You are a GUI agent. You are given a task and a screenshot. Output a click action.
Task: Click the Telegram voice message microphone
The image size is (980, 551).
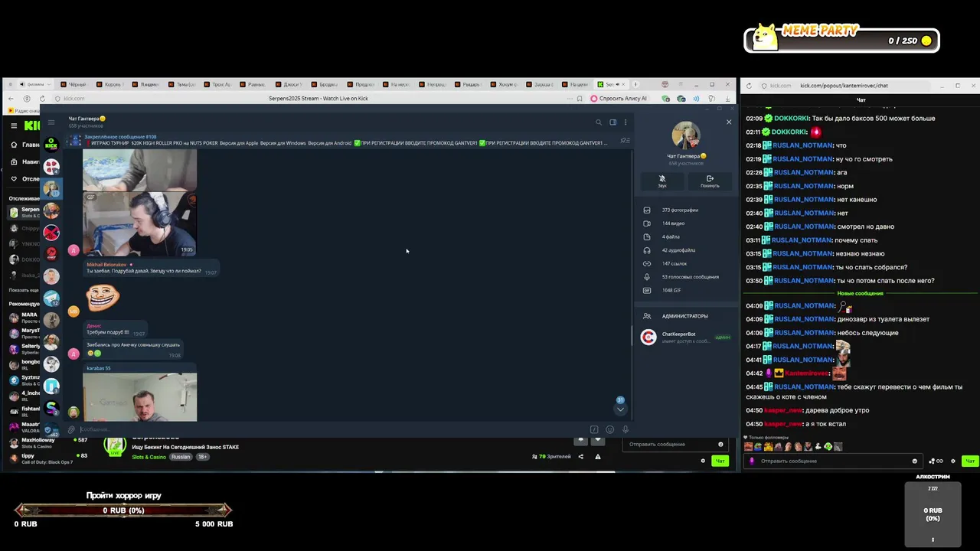pyautogui.click(x=625, y=429)
